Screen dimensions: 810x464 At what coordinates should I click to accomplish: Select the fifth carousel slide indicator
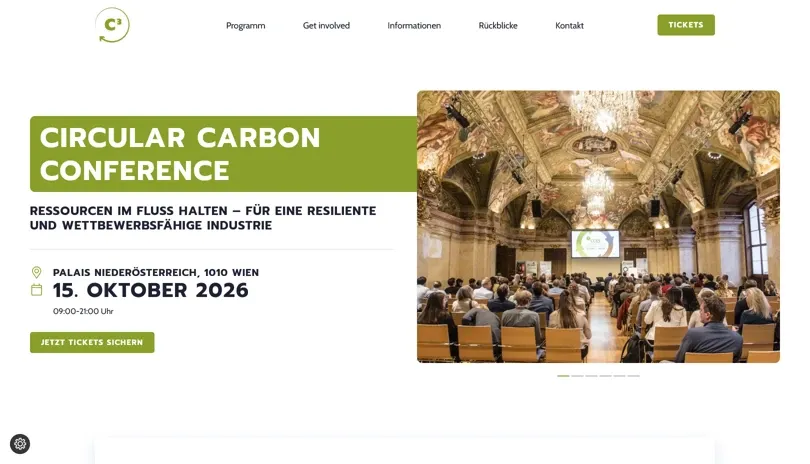[x=619, y=376]
